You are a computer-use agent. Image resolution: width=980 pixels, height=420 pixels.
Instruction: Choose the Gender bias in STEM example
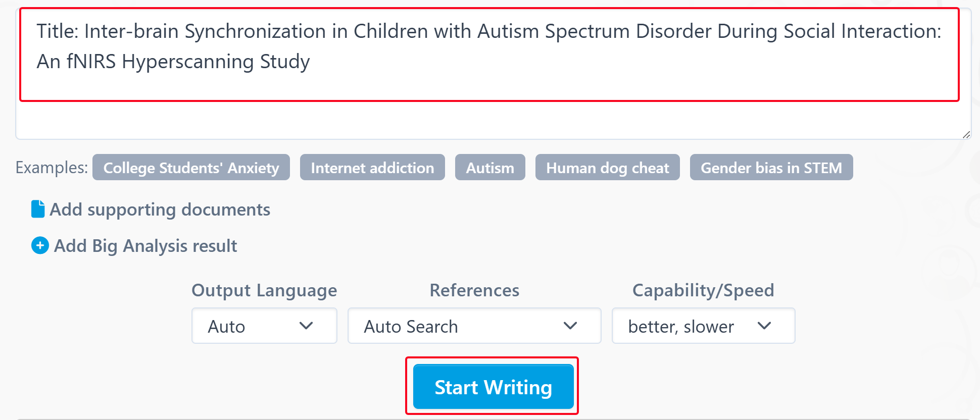[x=771, y=168]
